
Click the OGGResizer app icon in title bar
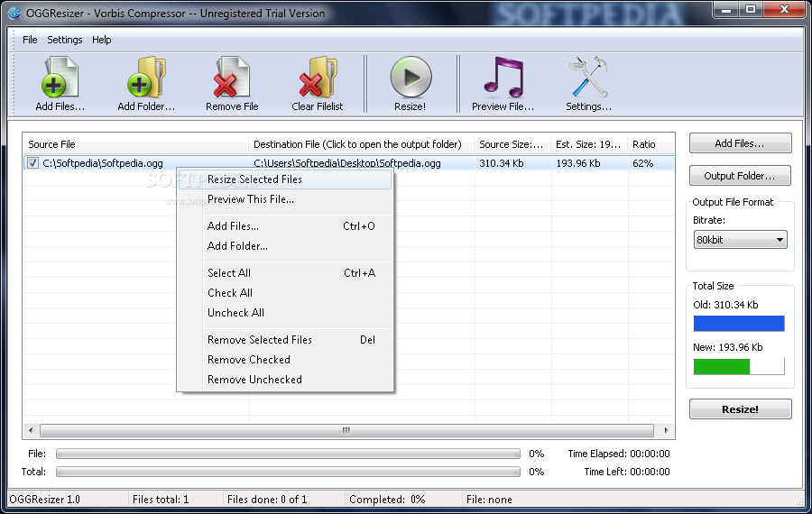click(x=14, y=14)
